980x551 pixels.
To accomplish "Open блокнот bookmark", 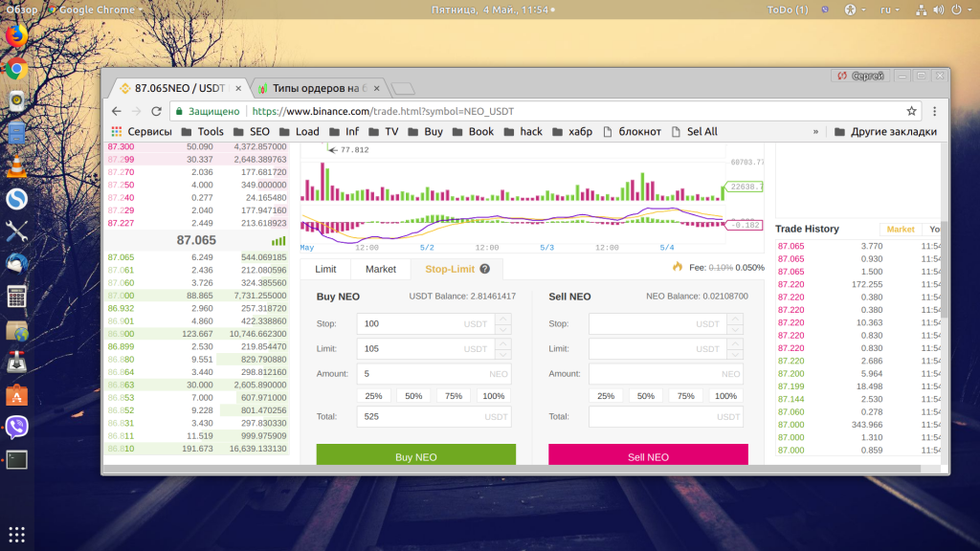I will [x=632, y=132].
